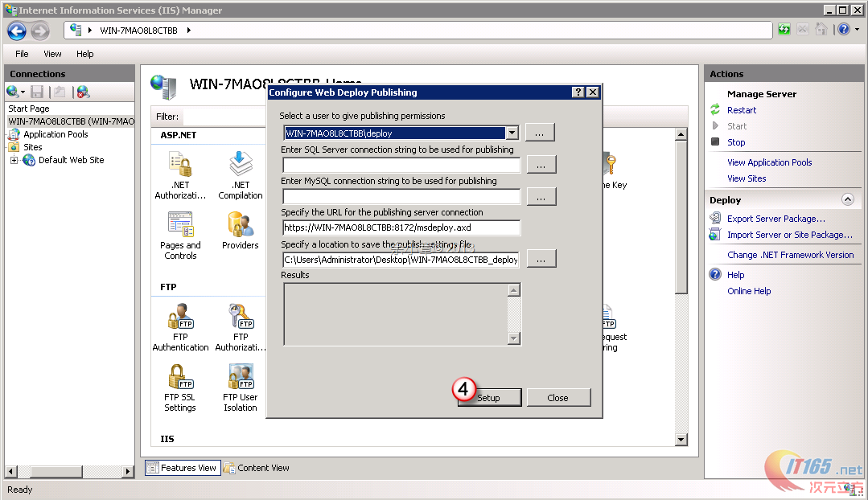
Task: Click the Stop server square icon
Action: click(715, 141)
